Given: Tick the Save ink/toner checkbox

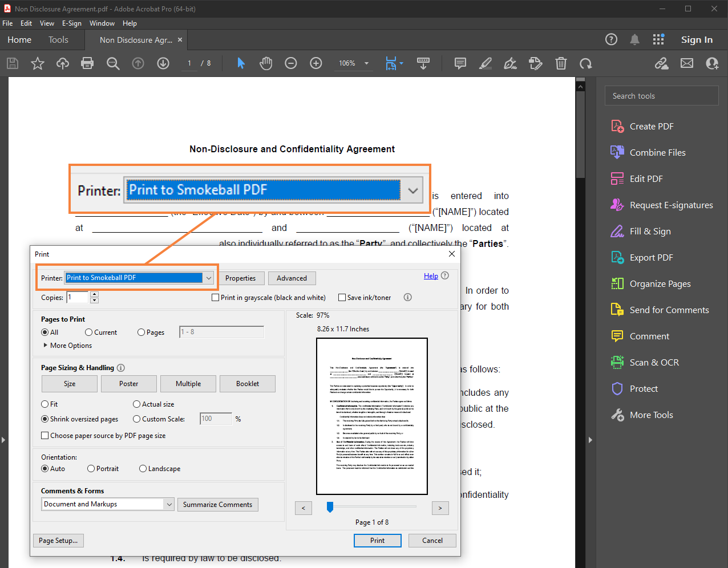Looking at the screenshot, I should click(x=342, y=298).
